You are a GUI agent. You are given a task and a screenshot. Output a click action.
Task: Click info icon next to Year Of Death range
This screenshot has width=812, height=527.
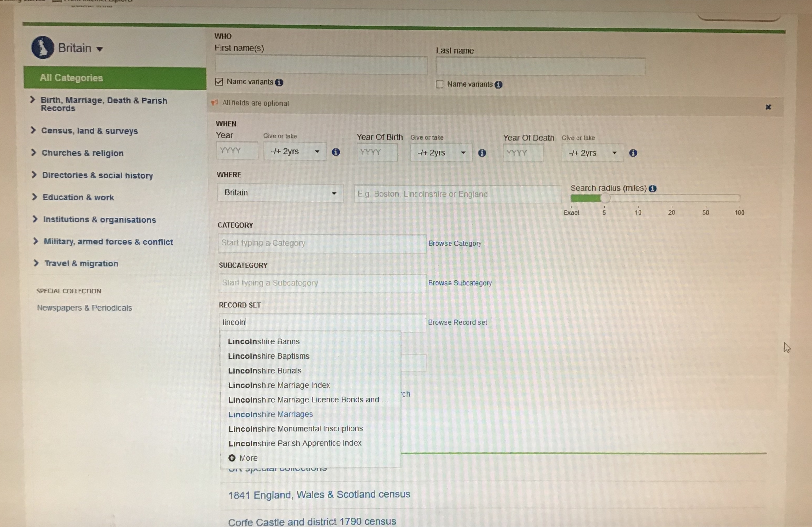point(633,153)
